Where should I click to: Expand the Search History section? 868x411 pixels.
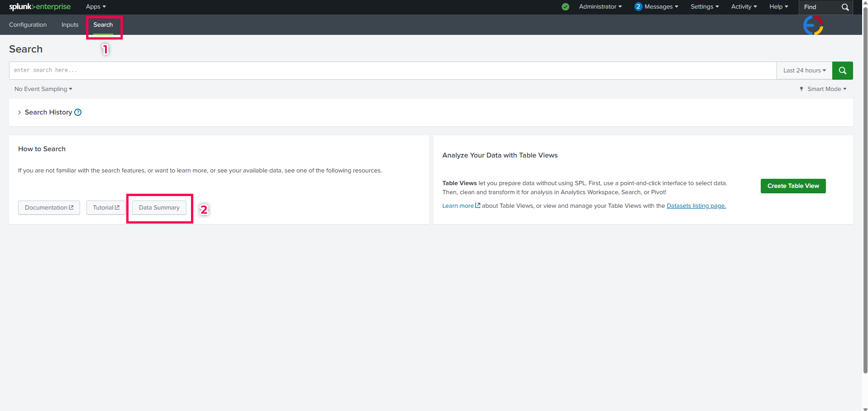click(48, 112)
